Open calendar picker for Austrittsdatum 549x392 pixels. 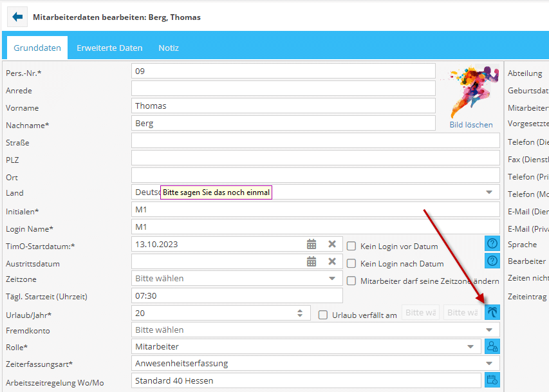click(312, 261)
